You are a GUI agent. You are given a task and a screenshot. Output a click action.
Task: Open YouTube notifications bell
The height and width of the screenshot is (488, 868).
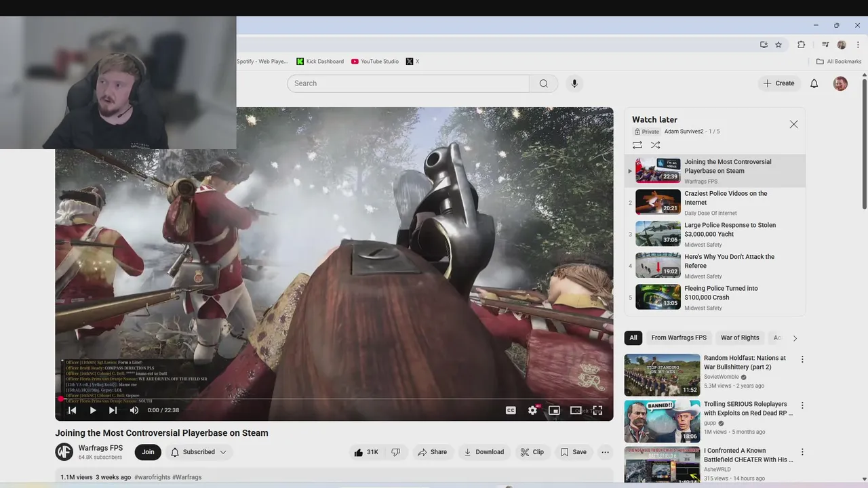tap(814, 83)
